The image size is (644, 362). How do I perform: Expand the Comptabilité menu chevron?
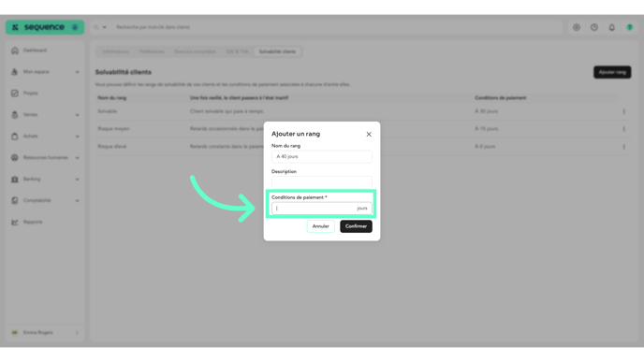77,201
